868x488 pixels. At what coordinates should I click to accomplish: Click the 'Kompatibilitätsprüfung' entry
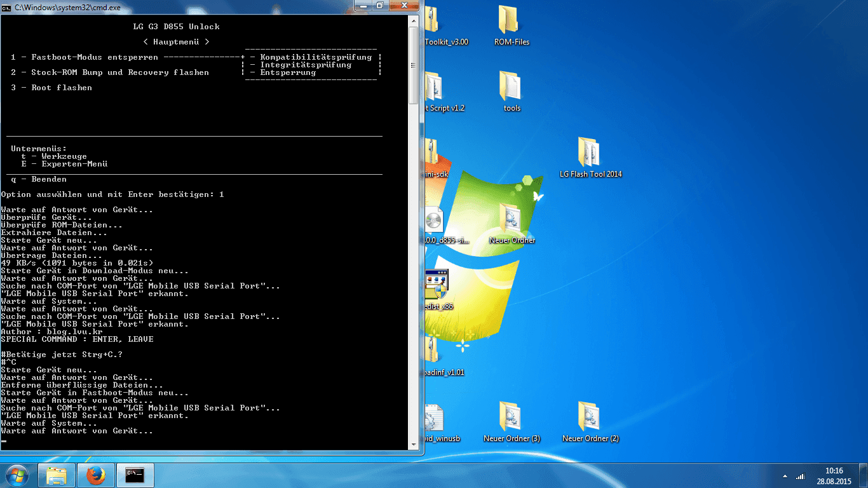coord(316,57)
